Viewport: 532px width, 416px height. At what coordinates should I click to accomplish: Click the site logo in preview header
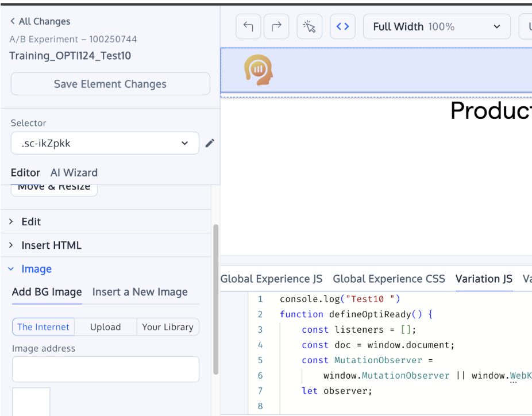(x=259, y=70)
